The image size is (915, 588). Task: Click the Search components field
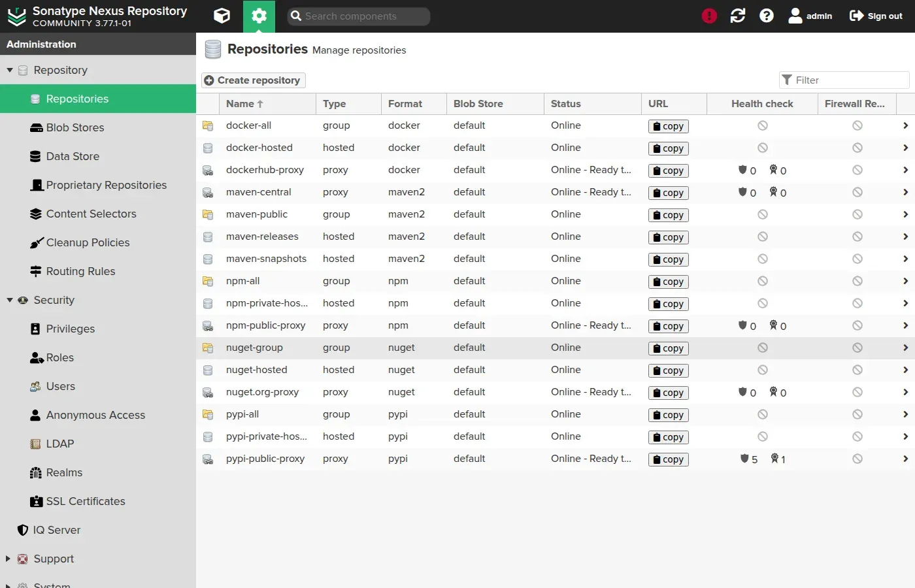[358, 16]
